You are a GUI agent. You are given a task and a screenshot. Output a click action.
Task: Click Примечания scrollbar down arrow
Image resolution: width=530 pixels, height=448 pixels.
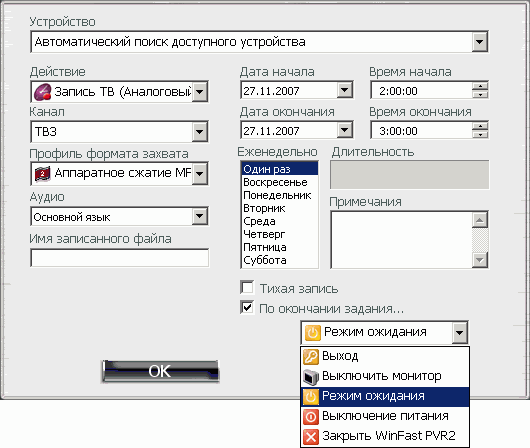pyautogui.click(x=480, y=260)
